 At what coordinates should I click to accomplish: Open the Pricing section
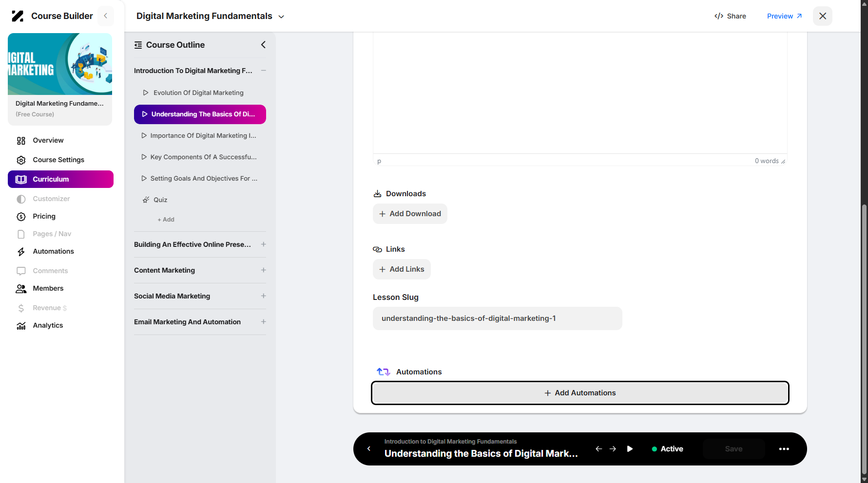pos(44,216)
